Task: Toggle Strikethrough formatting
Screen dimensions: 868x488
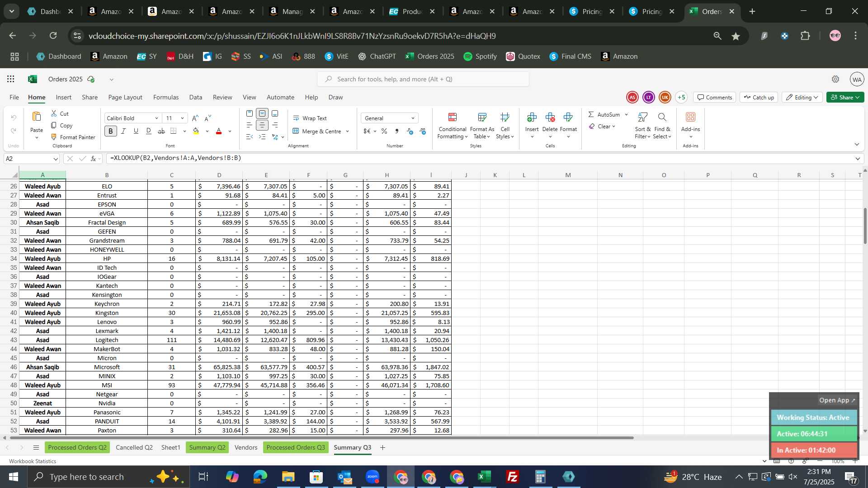Action: pos(161,131)
